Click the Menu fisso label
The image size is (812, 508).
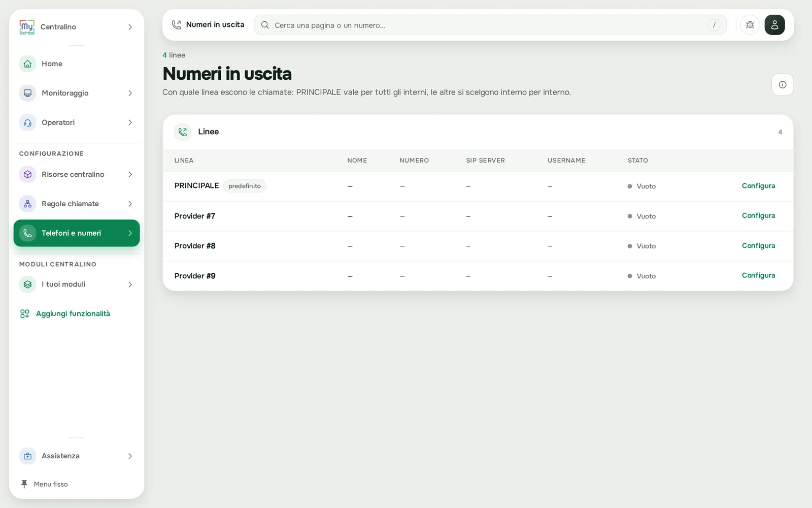pos(51,485)
